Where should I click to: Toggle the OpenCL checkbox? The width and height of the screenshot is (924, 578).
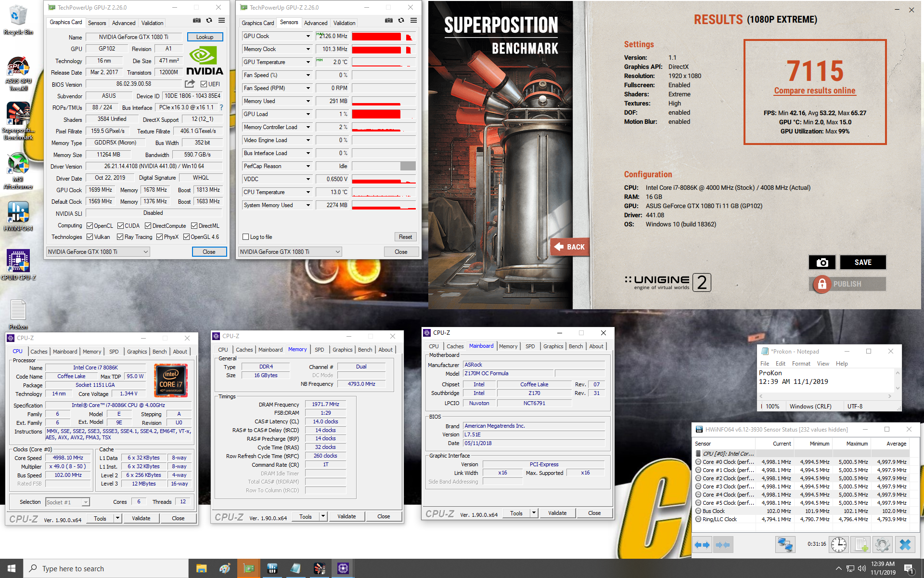click(90, 226)
